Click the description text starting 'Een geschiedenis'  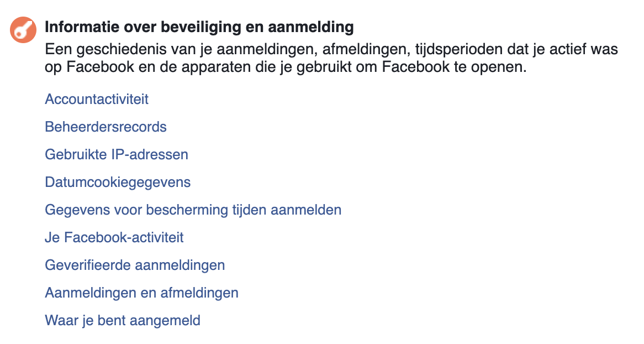[x=331, y=59]
